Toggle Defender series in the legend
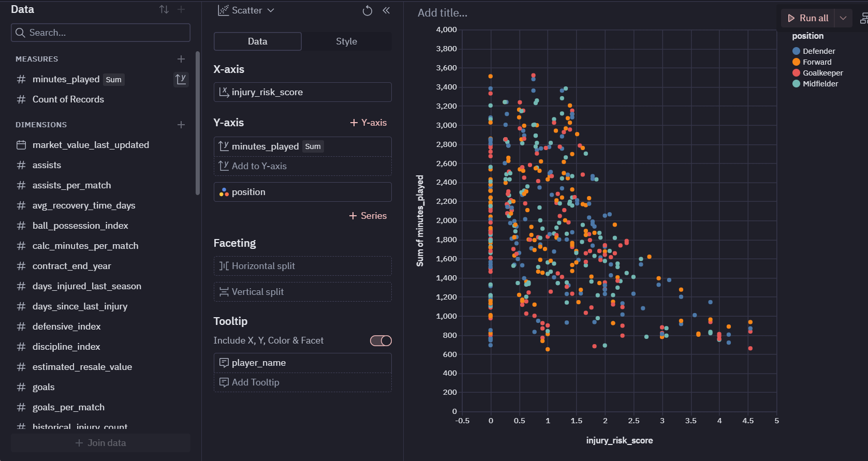Viewport: 868px width, 461px height. pos(814,51)
